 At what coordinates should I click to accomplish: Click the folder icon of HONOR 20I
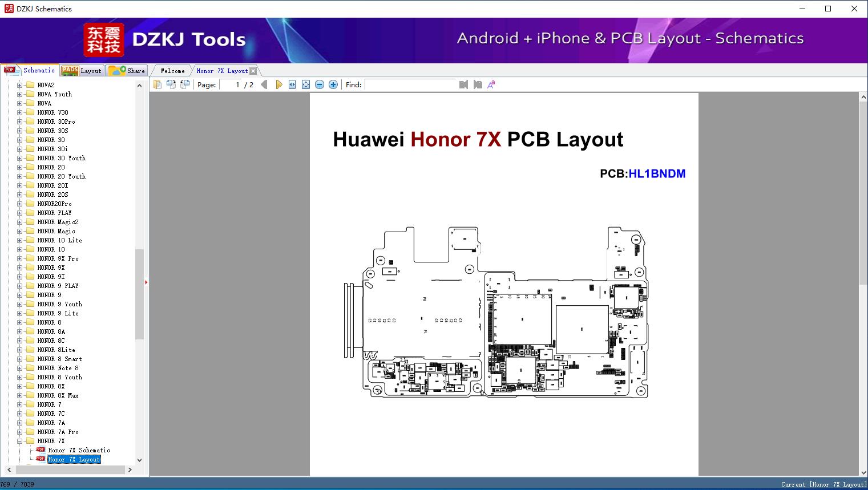click(30, 185)
